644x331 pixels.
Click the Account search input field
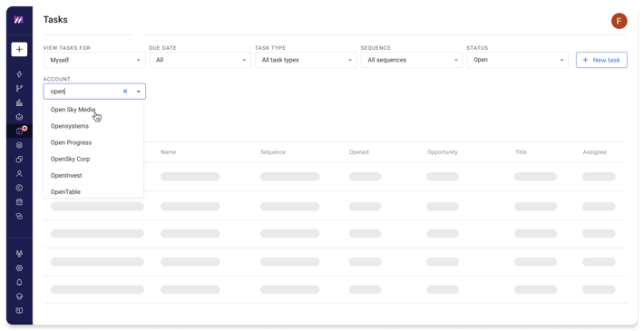[84, 92]
